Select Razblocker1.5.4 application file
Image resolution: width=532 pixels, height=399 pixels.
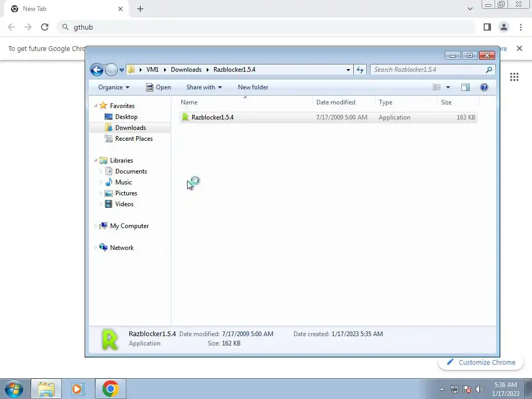(328, 117)
